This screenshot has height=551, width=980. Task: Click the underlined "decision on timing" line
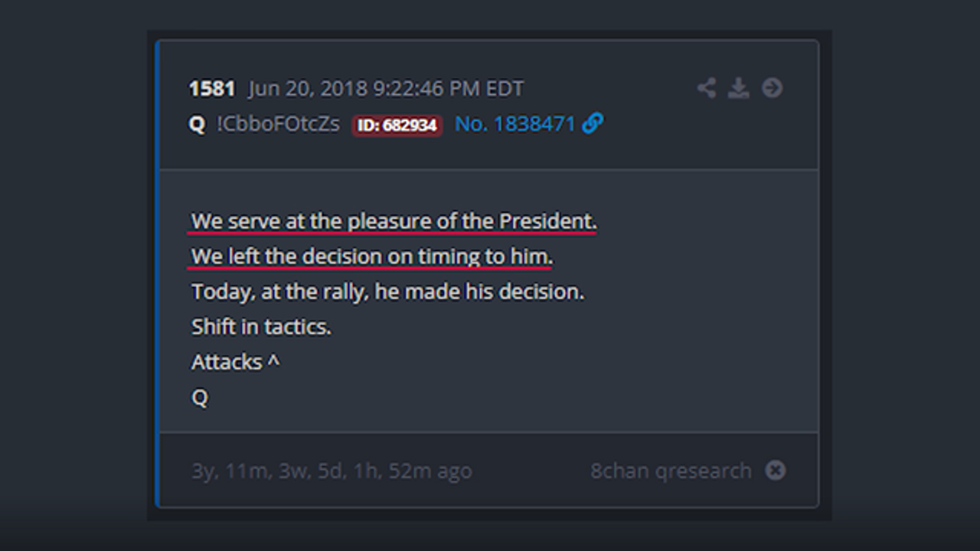pos(372,256)
